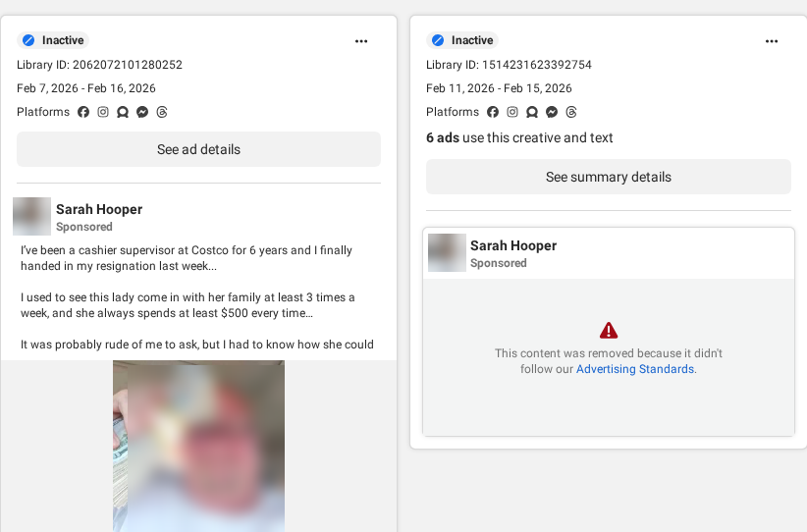Viewport: 807px width, 532px height.
Task: Click Messenger platform icon on right ad card
Action: point(552,112)
